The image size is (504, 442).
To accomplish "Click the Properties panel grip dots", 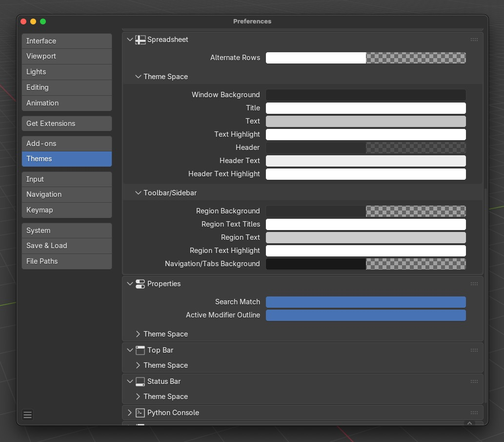I will click(x=474, y=284).
